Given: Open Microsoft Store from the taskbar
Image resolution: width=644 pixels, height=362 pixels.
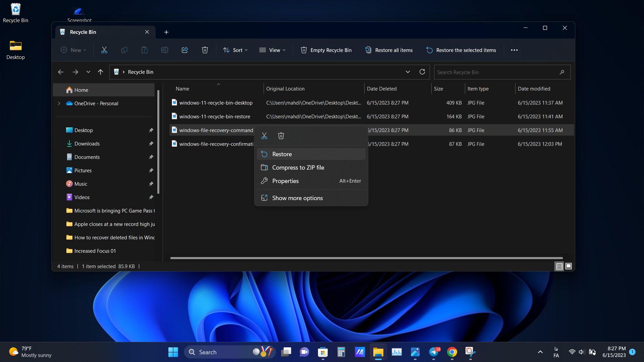Looking at the screenshot, I should click(323, 352).
